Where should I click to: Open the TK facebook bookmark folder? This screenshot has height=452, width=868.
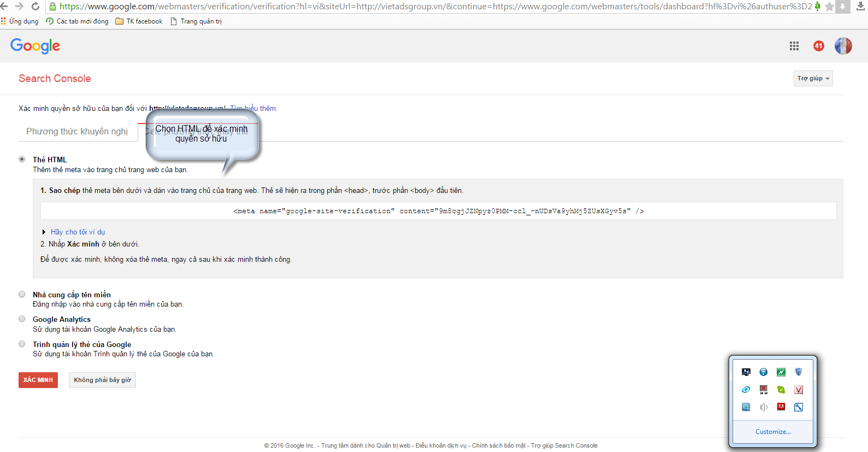coord(139,21)
